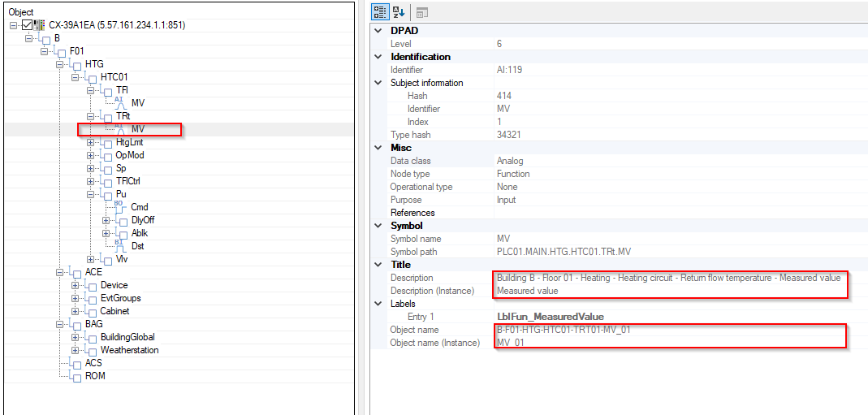
Task: Expand the Device node
Action: 76,285
